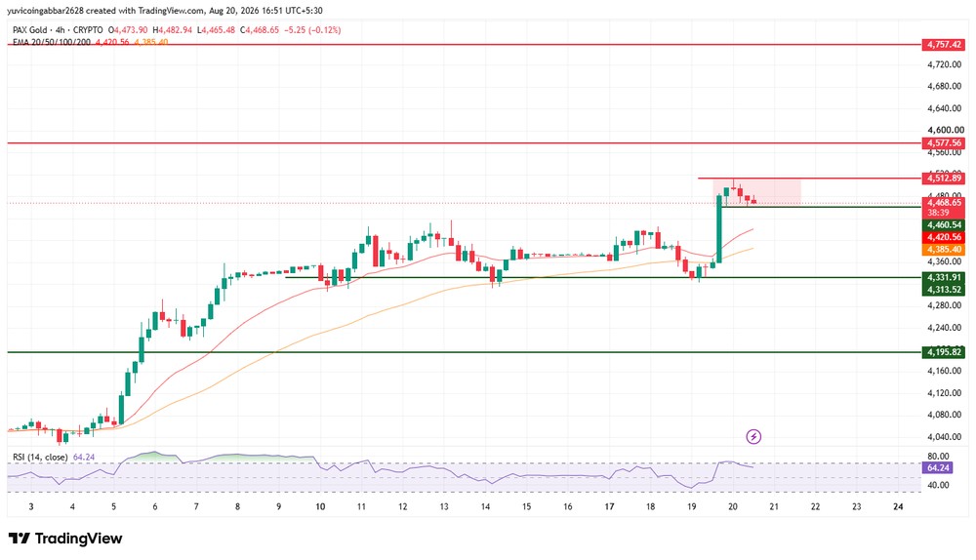Click the green 4,195.82 support price label

click(x=944, y=352)
